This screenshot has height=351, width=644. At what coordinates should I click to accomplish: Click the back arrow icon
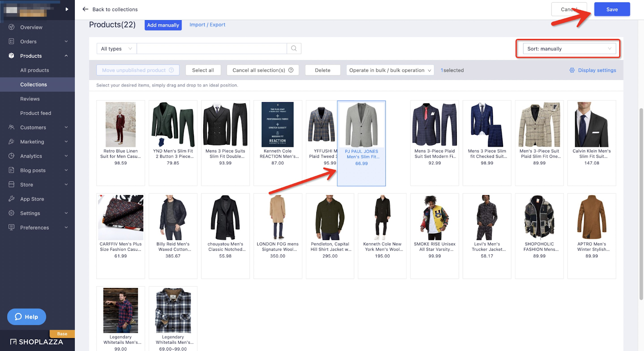coord(85,9)
